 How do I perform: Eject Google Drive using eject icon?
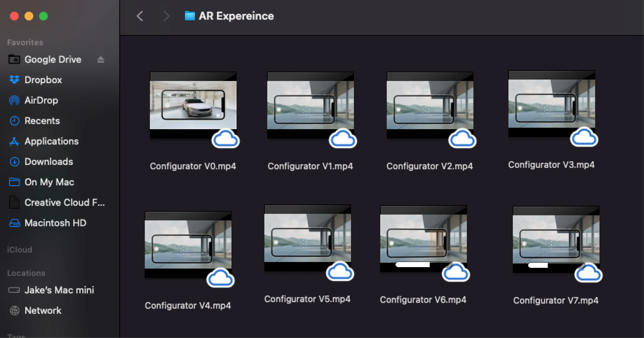pos(101,60)
